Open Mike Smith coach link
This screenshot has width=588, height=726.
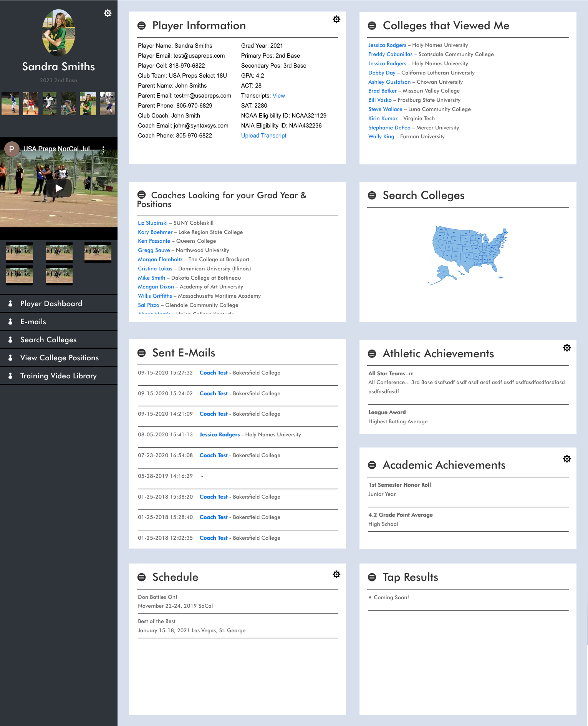click(x=152, y=278)
